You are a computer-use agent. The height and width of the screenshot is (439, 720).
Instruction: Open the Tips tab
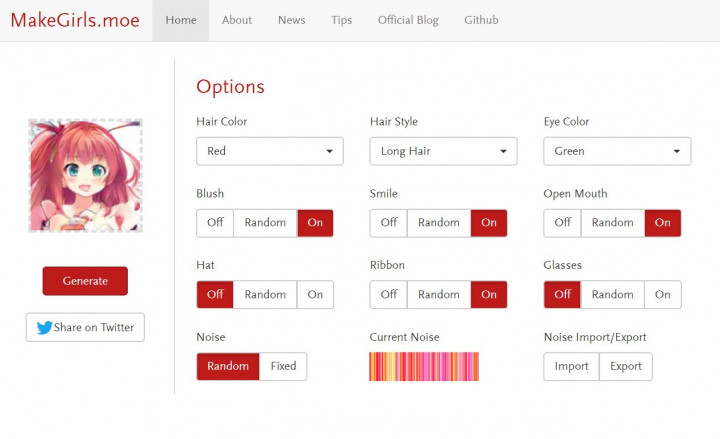tap(341, 20)
